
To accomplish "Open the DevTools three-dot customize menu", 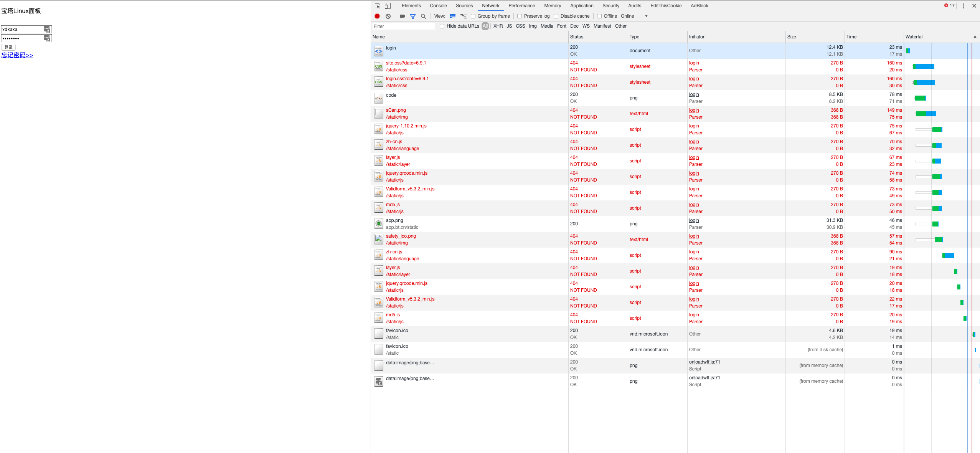I will point(964,6).
